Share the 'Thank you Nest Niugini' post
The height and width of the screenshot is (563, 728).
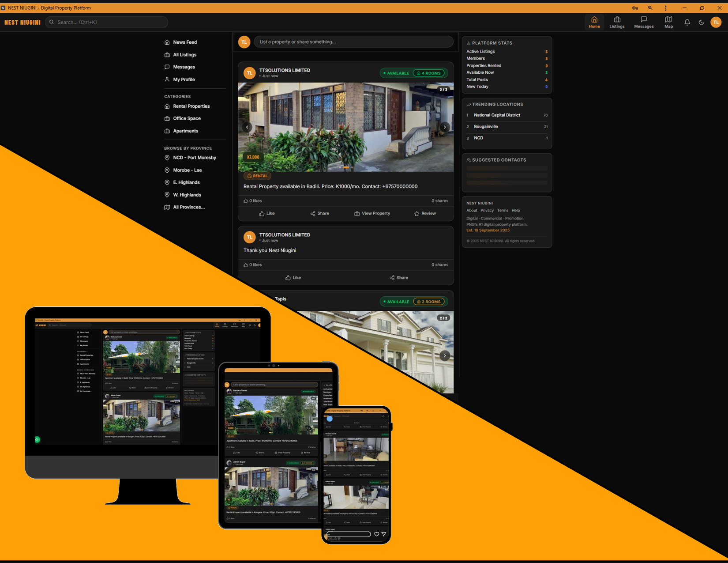(399, 278)
